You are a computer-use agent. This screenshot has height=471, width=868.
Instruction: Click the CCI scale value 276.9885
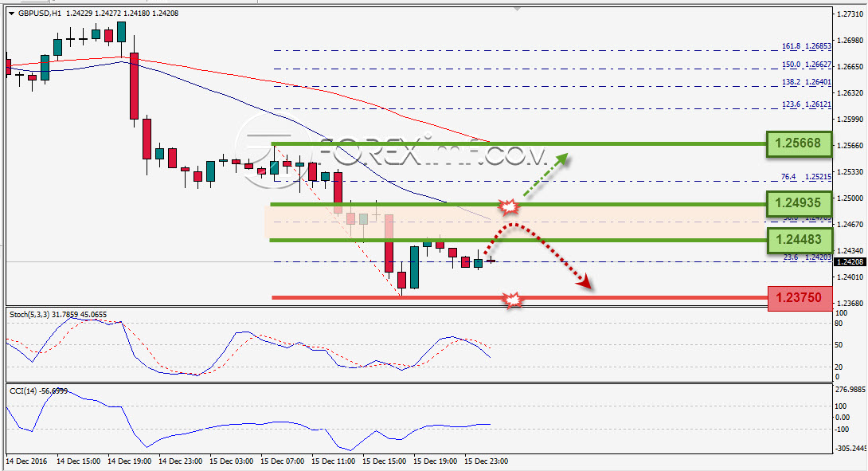point(850,390)
